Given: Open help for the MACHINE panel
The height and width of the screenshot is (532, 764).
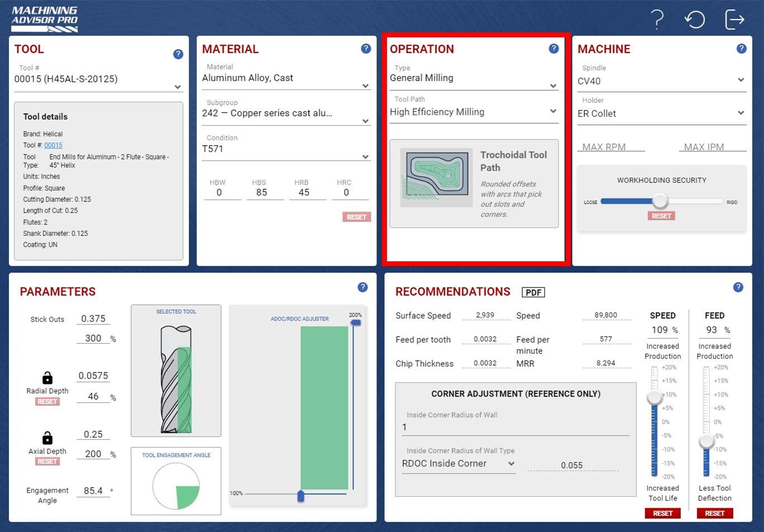Looking at the screenshot, I should tap(741, 49).
